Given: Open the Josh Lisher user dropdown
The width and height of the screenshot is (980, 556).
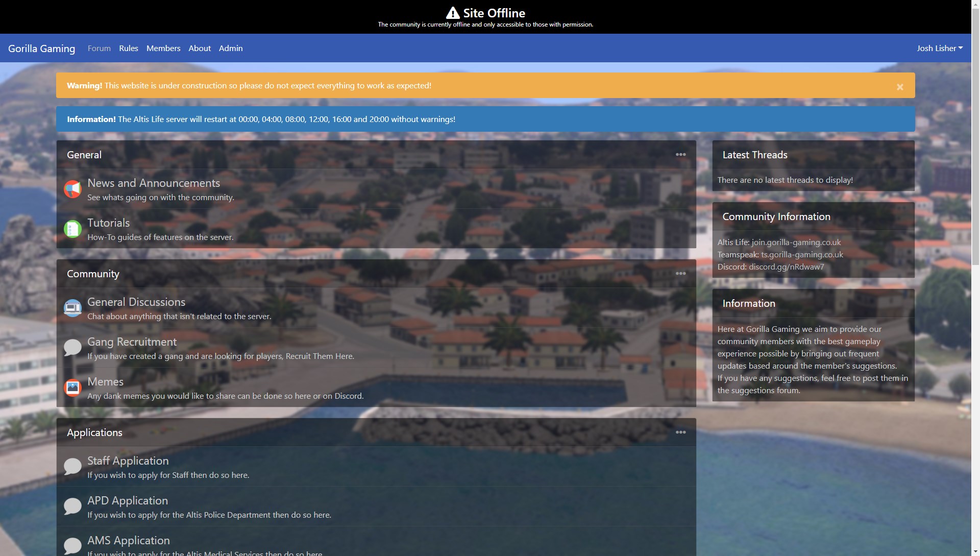Looking at the screenshot, I should click(939, 49).
